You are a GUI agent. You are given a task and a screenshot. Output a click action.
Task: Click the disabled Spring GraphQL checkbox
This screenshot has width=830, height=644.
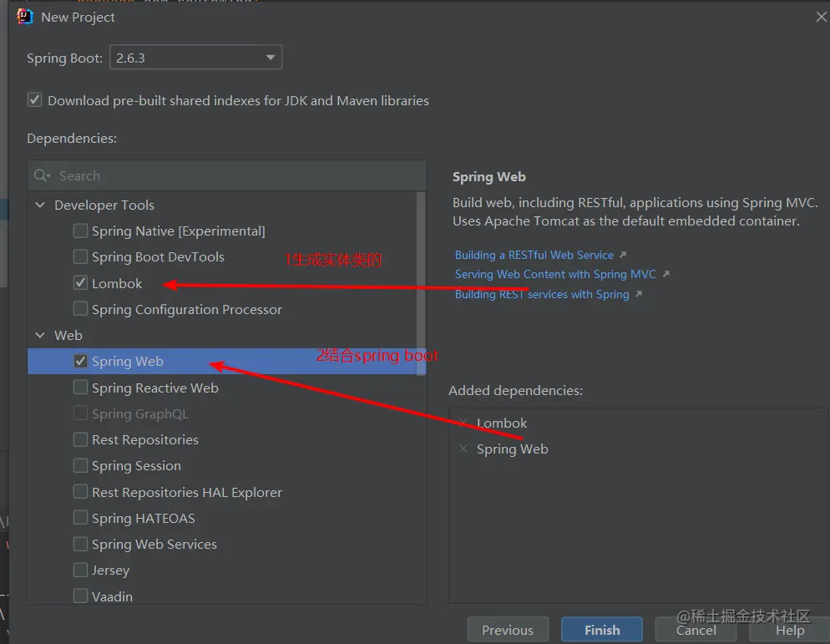click(x=80, y=413)
